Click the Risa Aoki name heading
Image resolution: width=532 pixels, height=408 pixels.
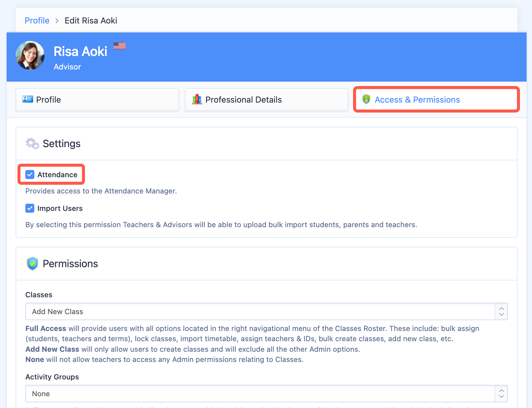[80, 51]
